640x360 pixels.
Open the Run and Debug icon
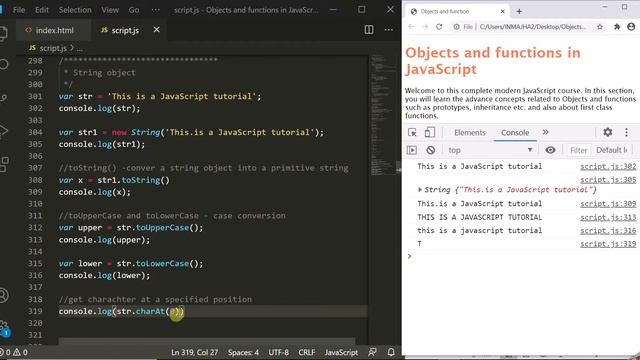[x=3, y=131]
